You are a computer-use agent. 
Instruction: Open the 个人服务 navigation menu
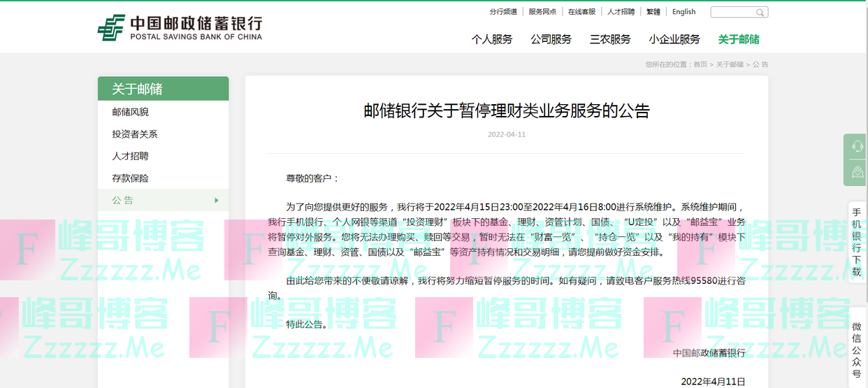point(492,39)
